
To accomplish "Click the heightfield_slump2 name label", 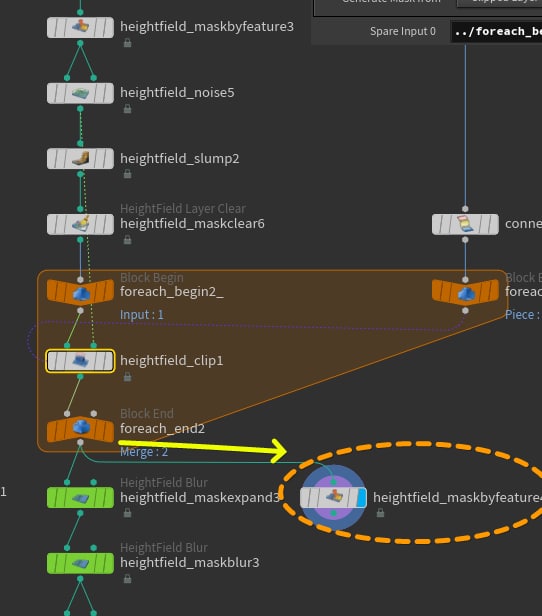I will 179,159.
